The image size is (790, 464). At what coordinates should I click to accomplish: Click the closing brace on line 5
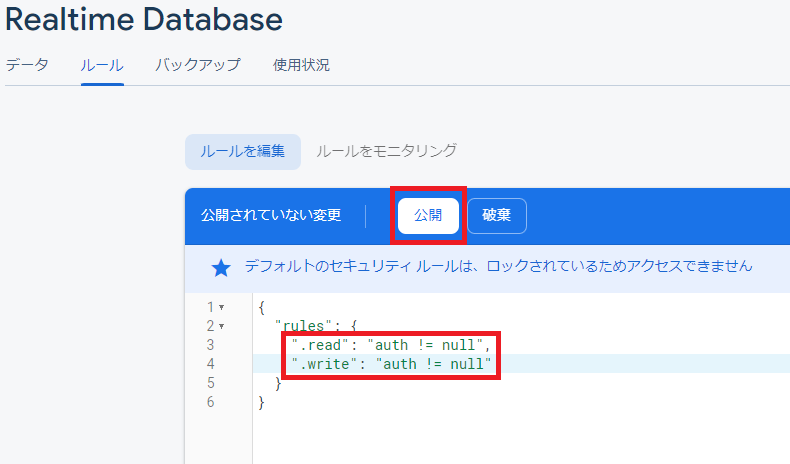tap(278, 383)
